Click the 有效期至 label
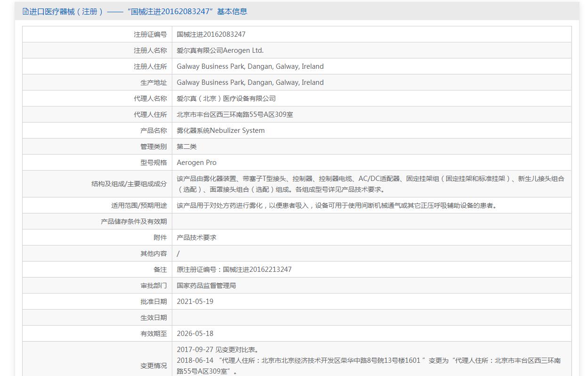Screen dimensions: 588x376 pos(153,334)
